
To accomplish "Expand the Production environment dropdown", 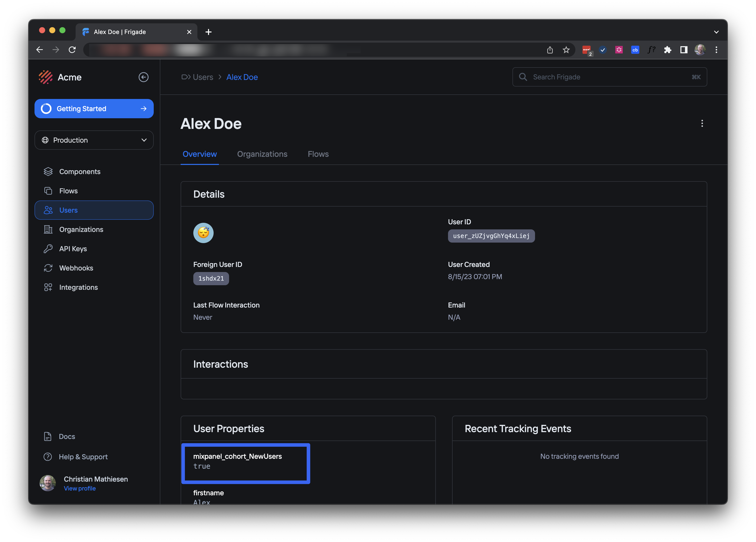I will tap(94, 140).
